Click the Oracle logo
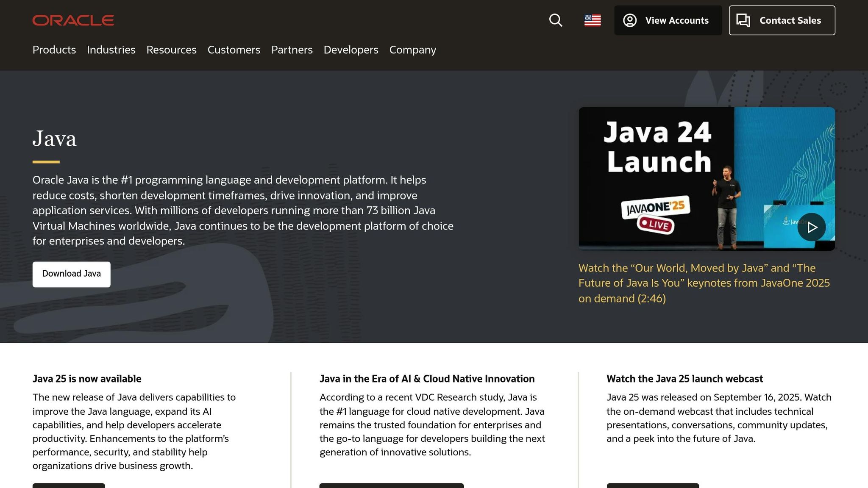Viewport: 868px width, 488px height. pos(73,20)
